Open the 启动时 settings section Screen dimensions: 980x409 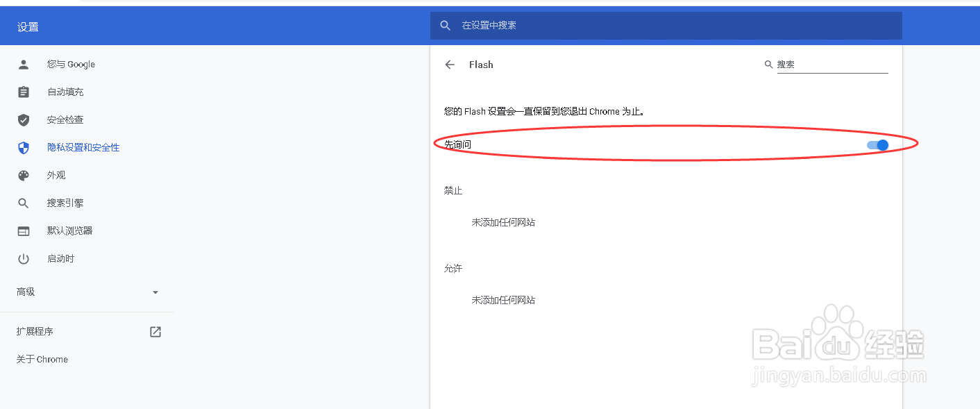[x=60, y=259]
